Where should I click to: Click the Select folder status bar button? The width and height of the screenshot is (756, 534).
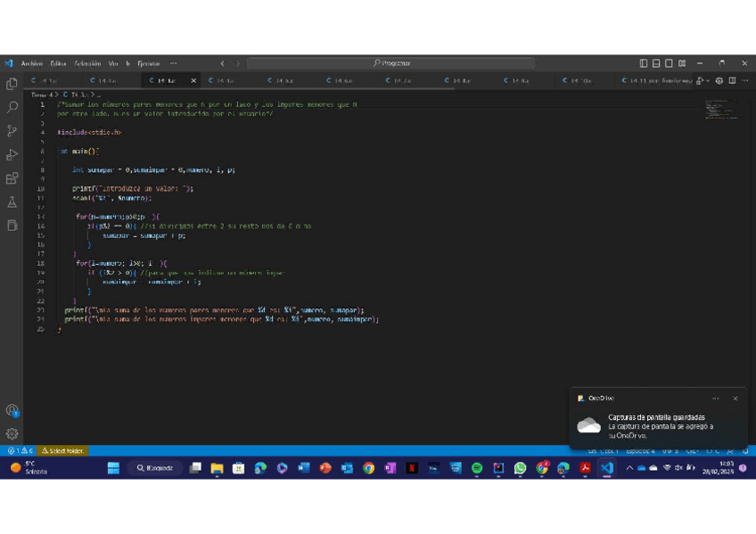click(63, 451)
